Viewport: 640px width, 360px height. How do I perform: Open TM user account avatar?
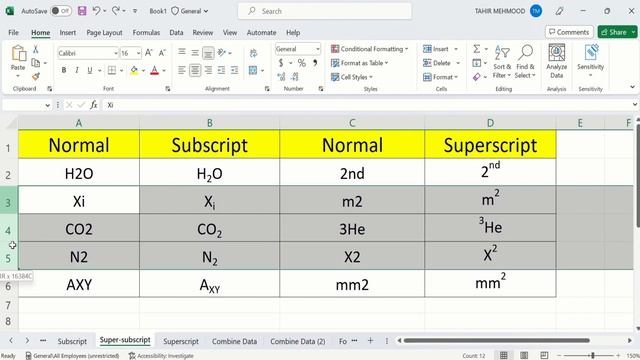[536, 11]
